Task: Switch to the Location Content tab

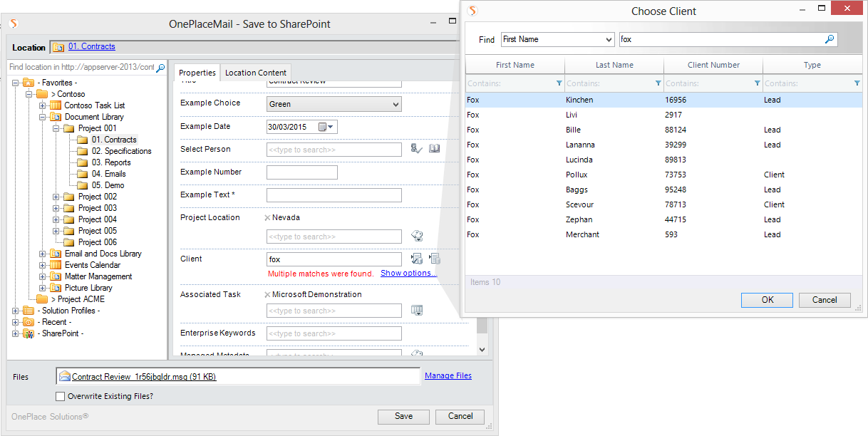Action: (x=255, y=73)
